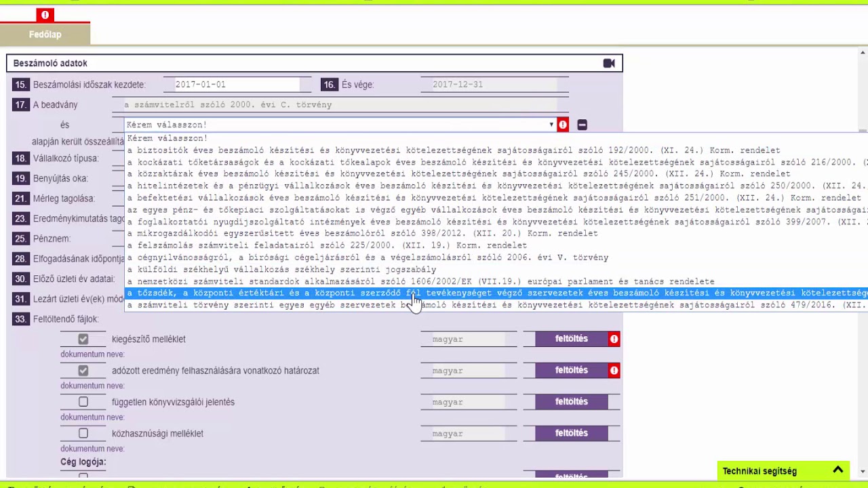
Task: Click language field magyar for adózott eredmény
Action: (468, 371)
